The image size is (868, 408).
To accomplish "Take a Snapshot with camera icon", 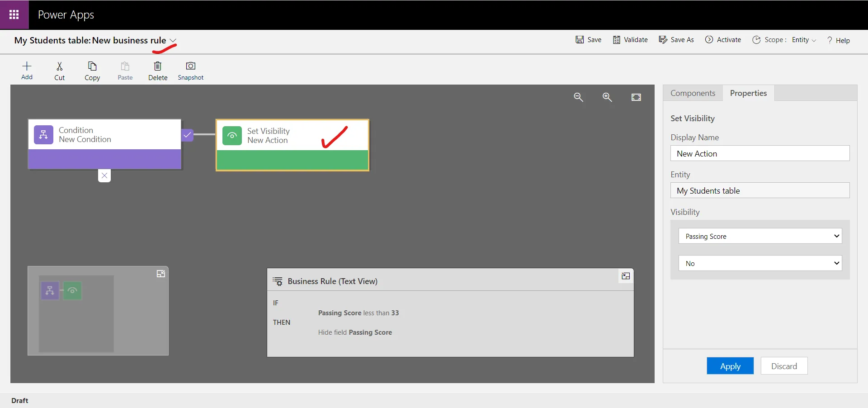I will [190, 66].
